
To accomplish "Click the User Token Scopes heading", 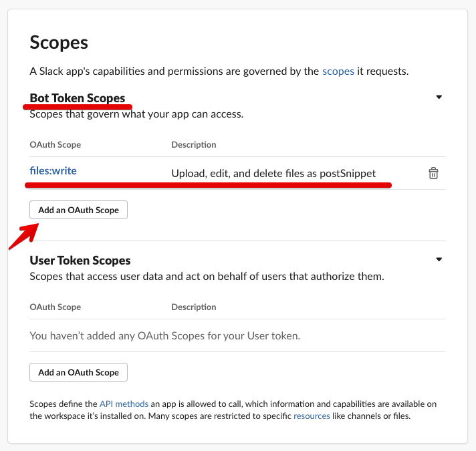I will (80, 261).
